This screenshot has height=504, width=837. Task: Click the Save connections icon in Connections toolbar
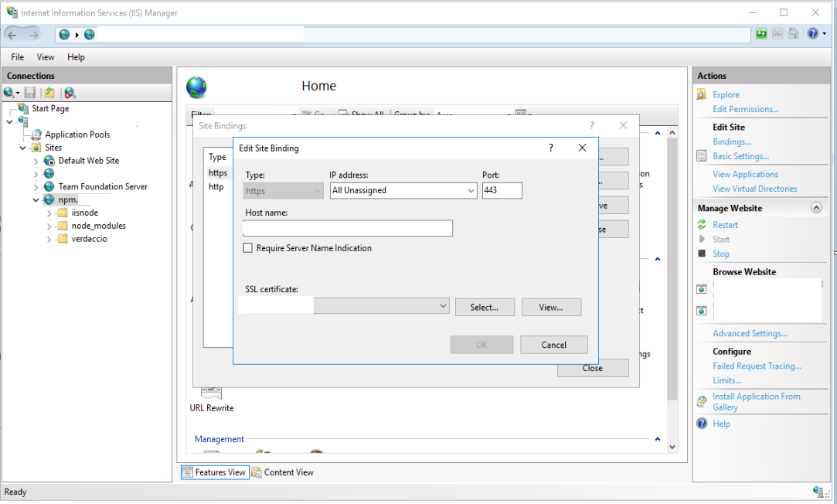29,92
